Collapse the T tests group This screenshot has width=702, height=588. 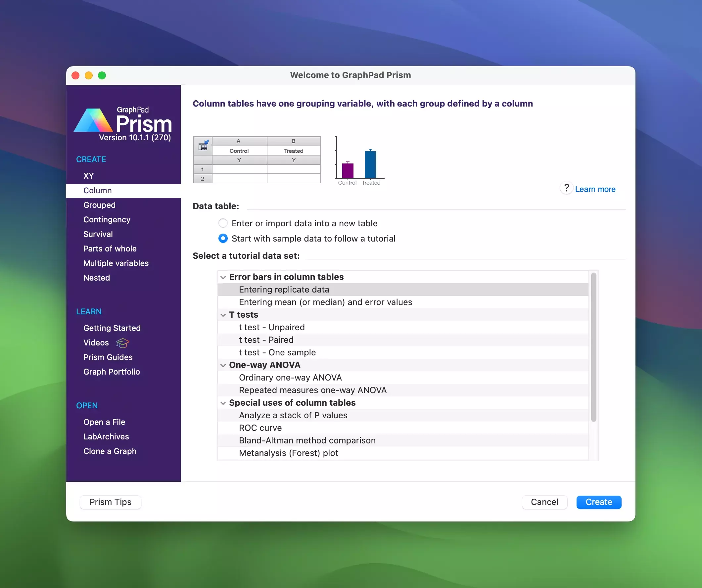click(x=223, y=315)
